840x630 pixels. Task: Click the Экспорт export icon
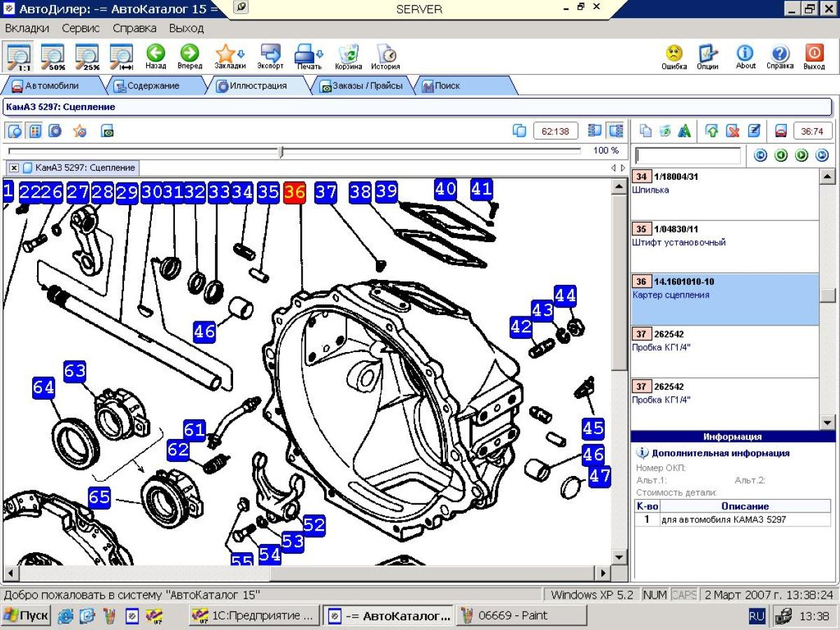(x=270, y=57)
